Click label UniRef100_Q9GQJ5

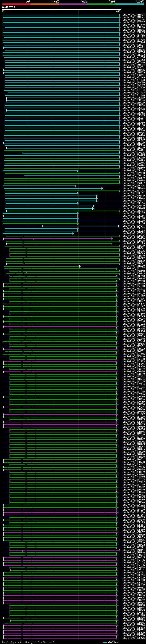click(x=134, y=557)
